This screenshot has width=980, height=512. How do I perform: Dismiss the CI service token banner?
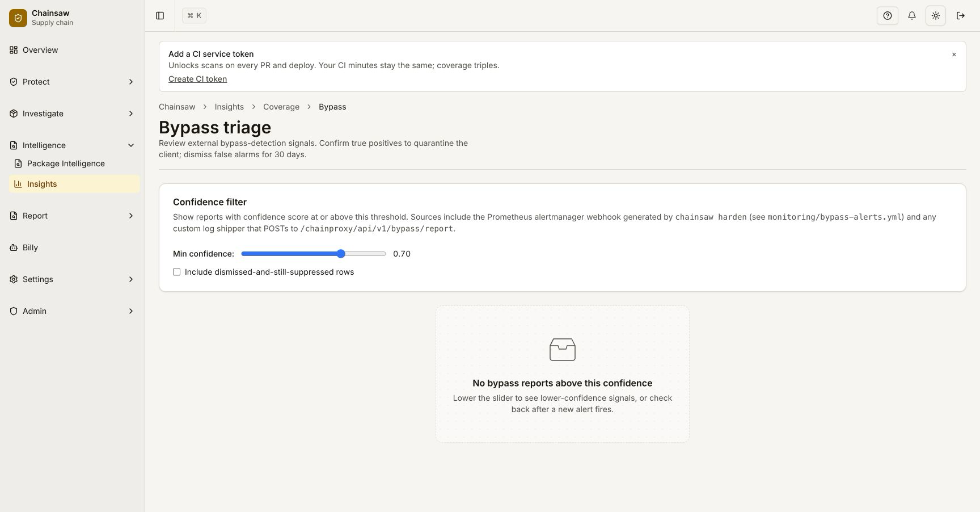(x=954, y=54)
